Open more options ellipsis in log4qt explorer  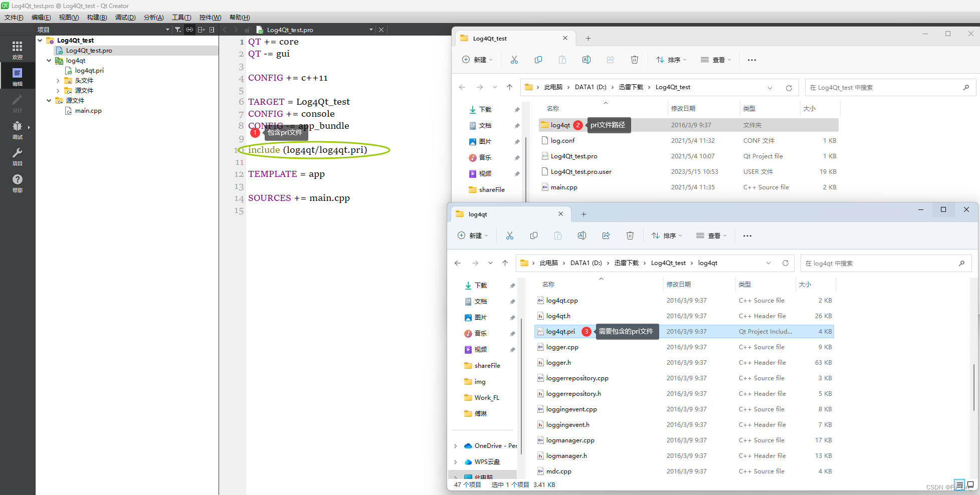[x=747, y=235]
